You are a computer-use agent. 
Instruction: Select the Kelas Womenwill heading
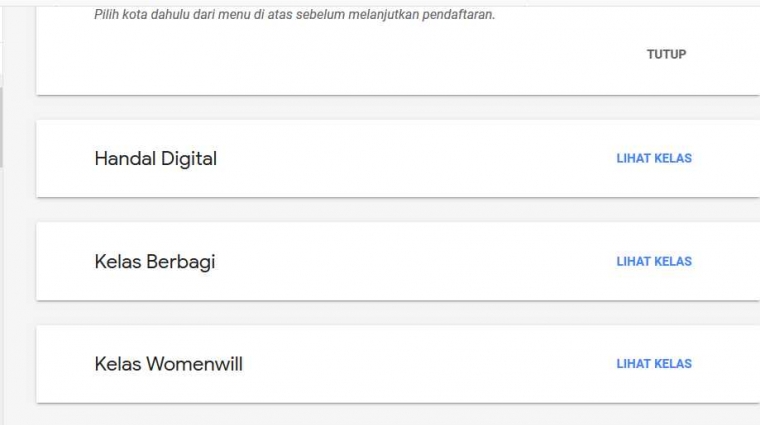click(168, 364)
